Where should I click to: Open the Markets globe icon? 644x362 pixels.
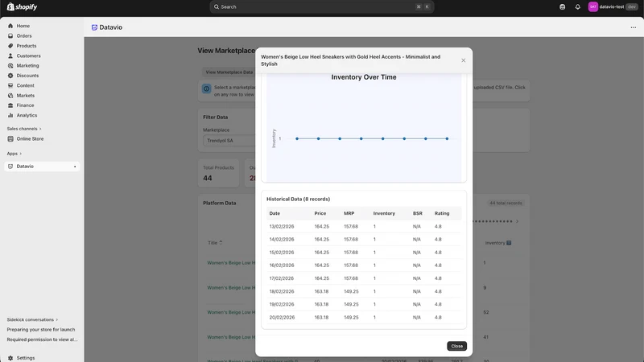click(x=10, y=95)
